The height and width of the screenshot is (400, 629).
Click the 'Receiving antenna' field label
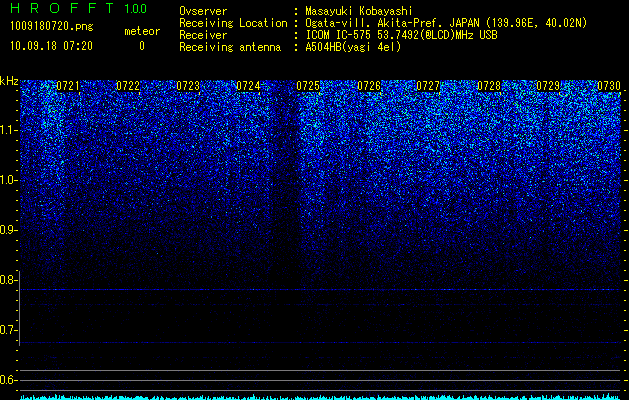(230, 47)
